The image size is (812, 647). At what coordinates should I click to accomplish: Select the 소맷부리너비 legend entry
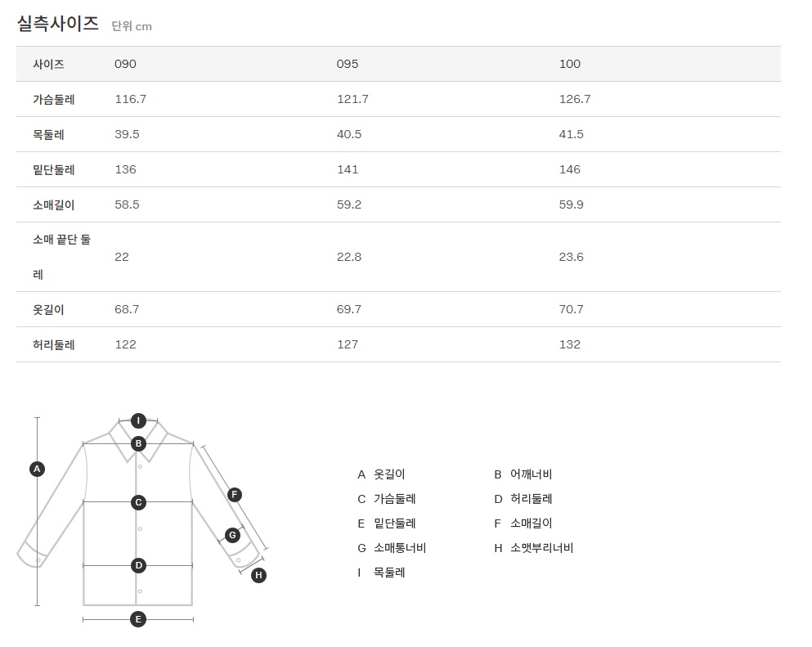tap(541, 548)
